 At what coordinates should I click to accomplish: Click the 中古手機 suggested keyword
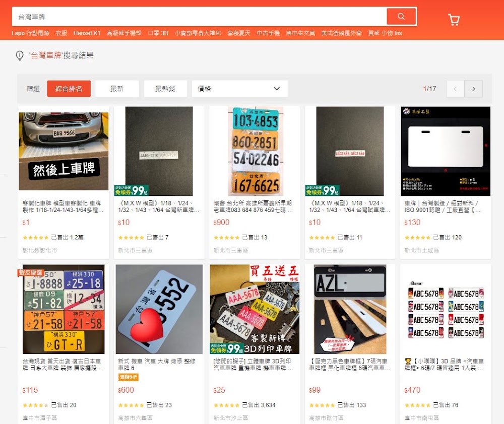click(268, 33)
